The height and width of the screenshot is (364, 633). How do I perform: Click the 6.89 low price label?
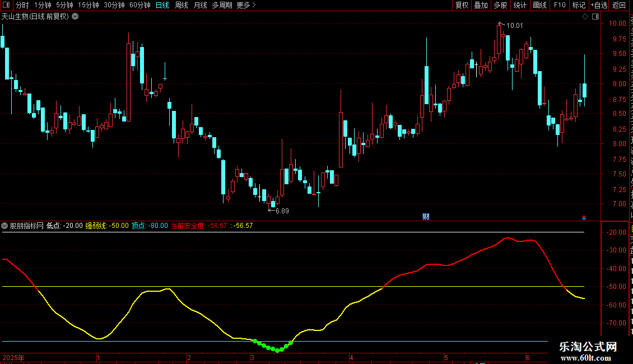tap(282, 211)
